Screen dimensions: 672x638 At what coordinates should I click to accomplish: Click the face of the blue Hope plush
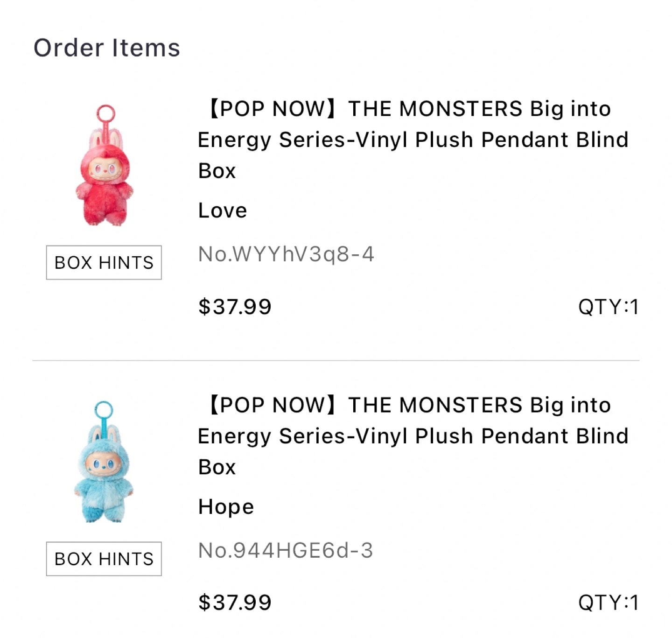(102, 465)
